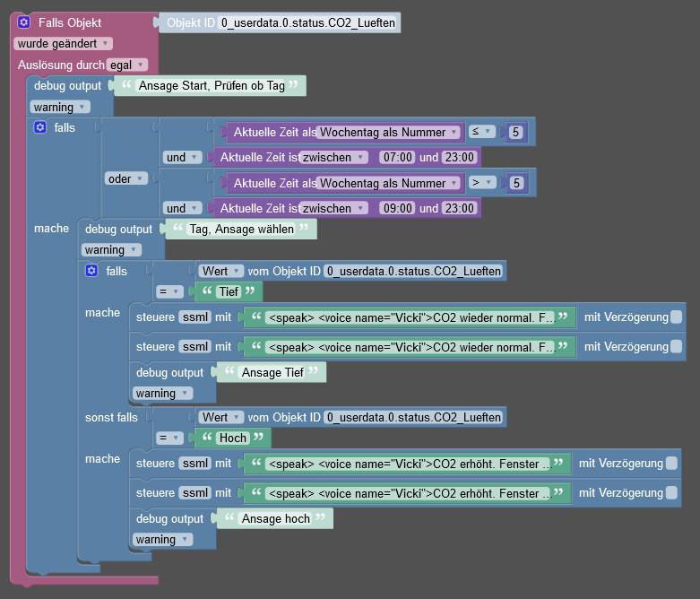This screenshot has height=599, width=700.
Task: Edit the 'Hoch' string value
Action: coord(233,438)
